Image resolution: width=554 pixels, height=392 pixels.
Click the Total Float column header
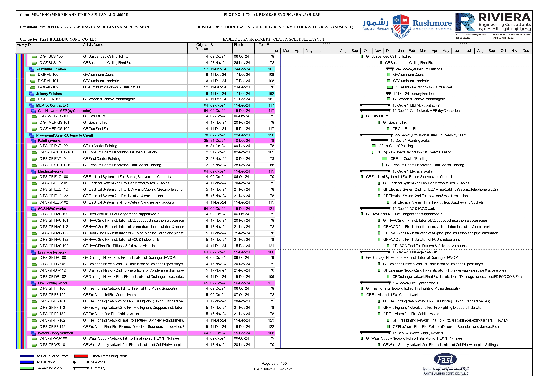click(x=265, y=48)
